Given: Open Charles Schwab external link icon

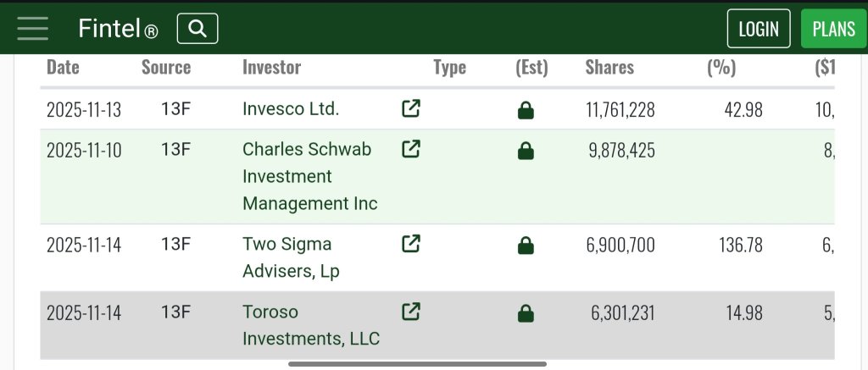Looking at the screenshot, I should click(410, 149).
